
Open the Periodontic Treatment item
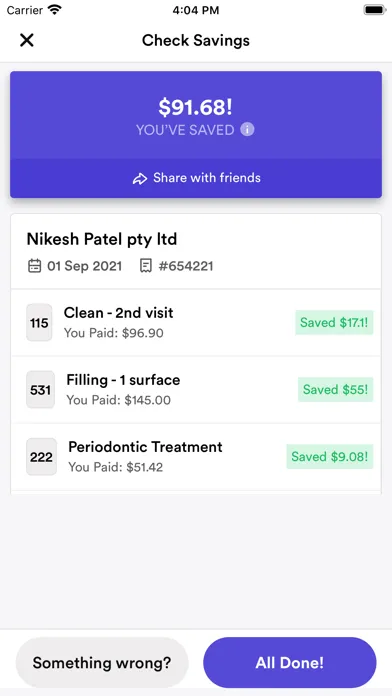(196, 457)
